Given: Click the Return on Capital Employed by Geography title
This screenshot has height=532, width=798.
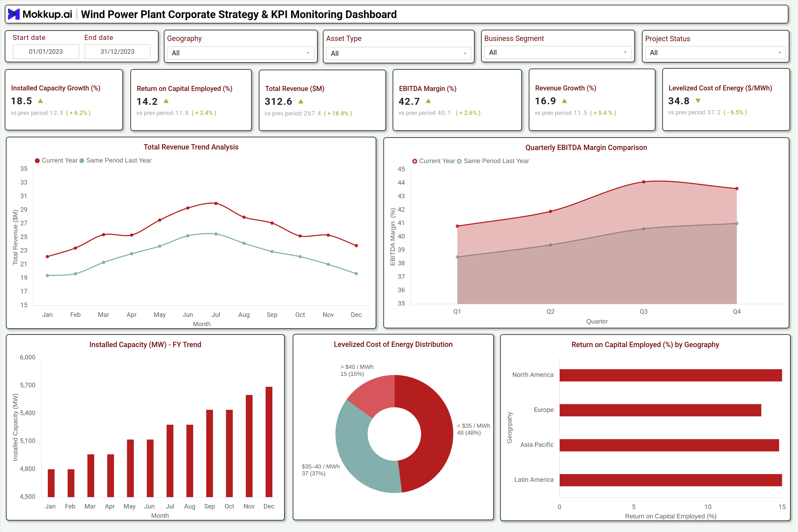Looking at the screenshot, I should [x=645, y=345].
